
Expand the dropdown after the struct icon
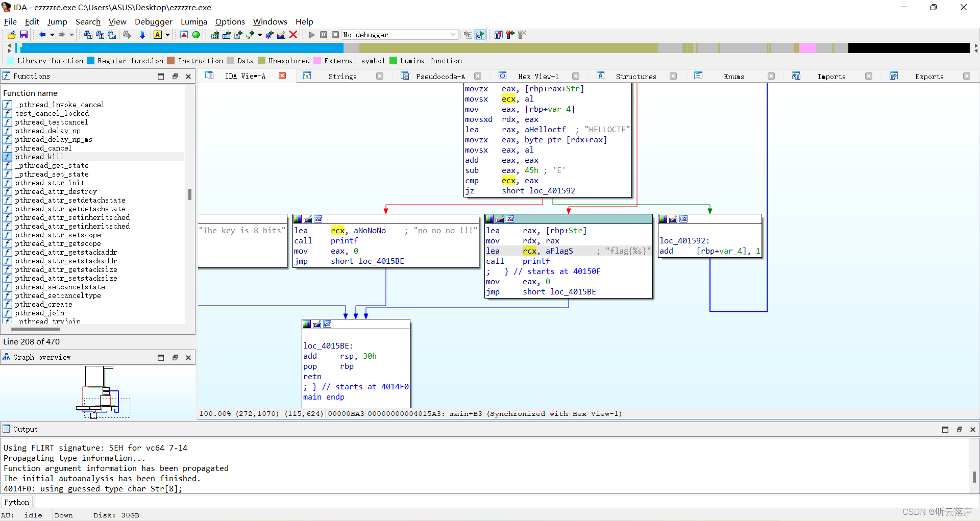coord(260,35)
